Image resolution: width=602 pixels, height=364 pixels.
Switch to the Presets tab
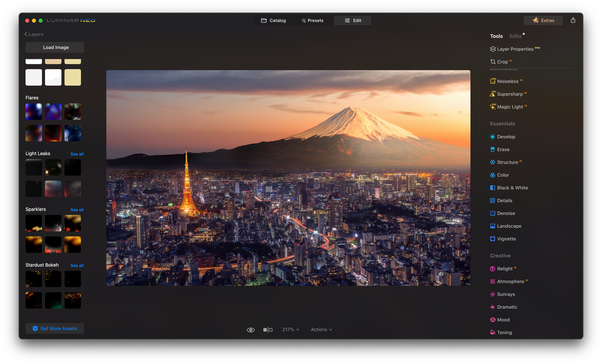312,20
